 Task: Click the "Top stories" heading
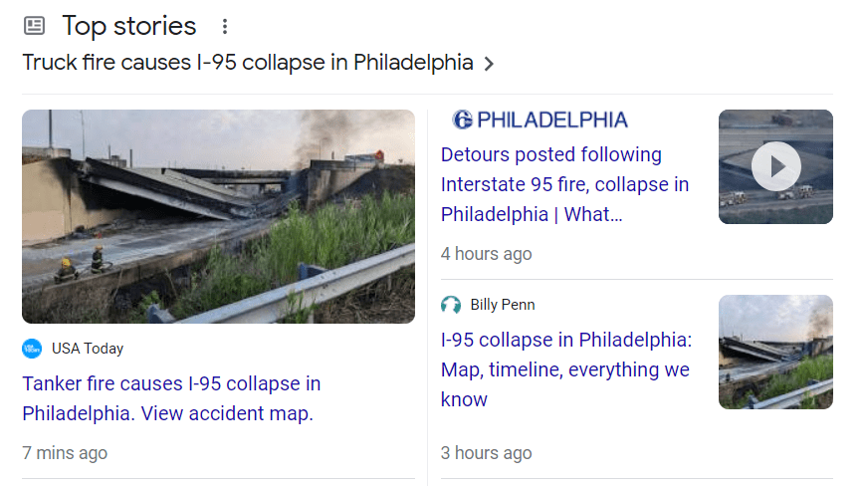pos(129,26)
